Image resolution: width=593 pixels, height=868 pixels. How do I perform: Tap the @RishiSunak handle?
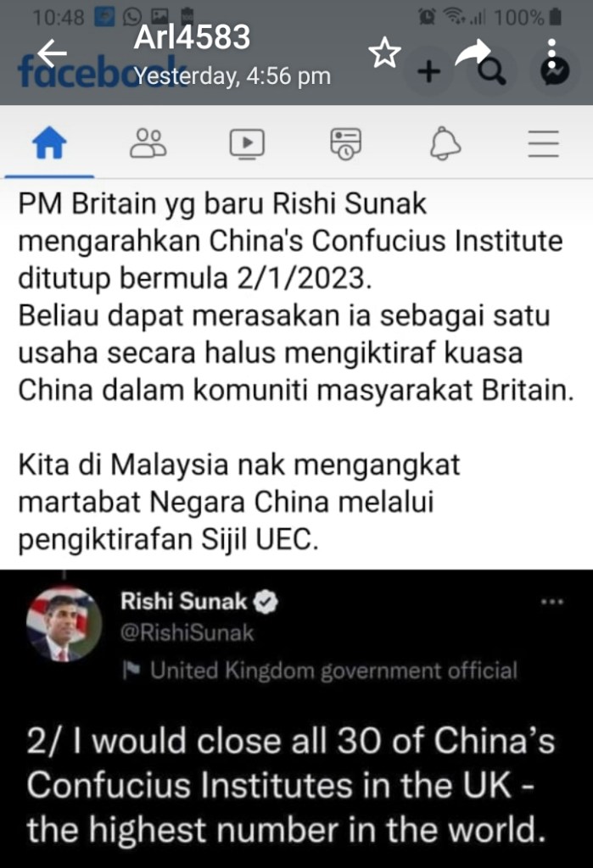[187, 632]
